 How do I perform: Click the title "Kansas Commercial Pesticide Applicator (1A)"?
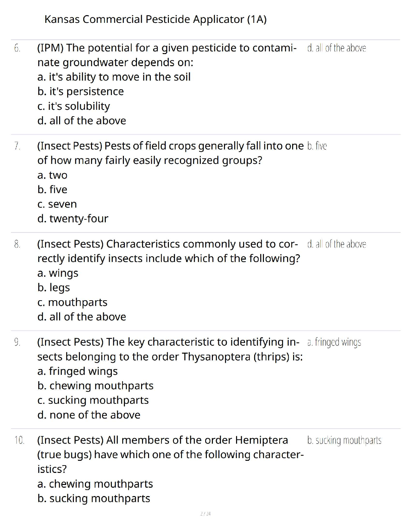(x=155, y=19)
